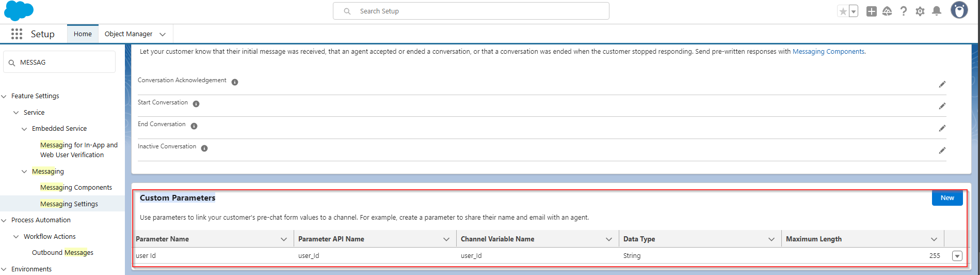Open the notifications bell icon
This screenshot has width=980, height=275.
pos(937,11)
